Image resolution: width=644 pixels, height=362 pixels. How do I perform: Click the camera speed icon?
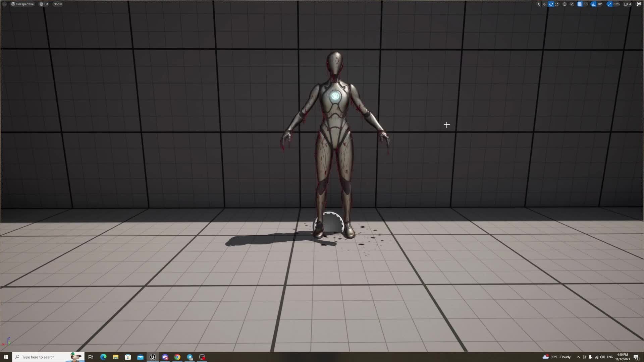click(626, 4)
